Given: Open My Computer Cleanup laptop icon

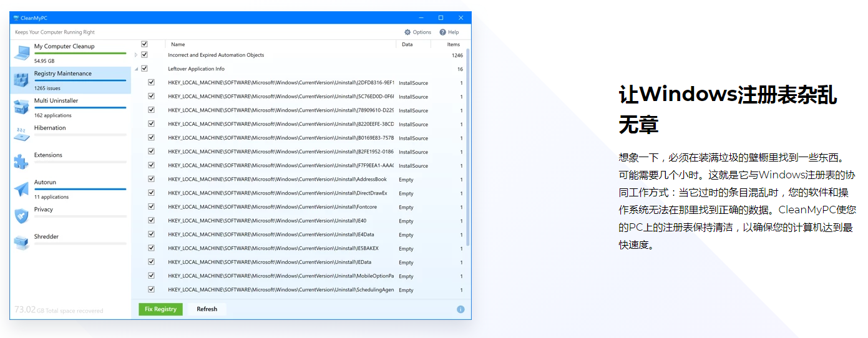Looking at the screenshot, I should (x=22, y=52).
